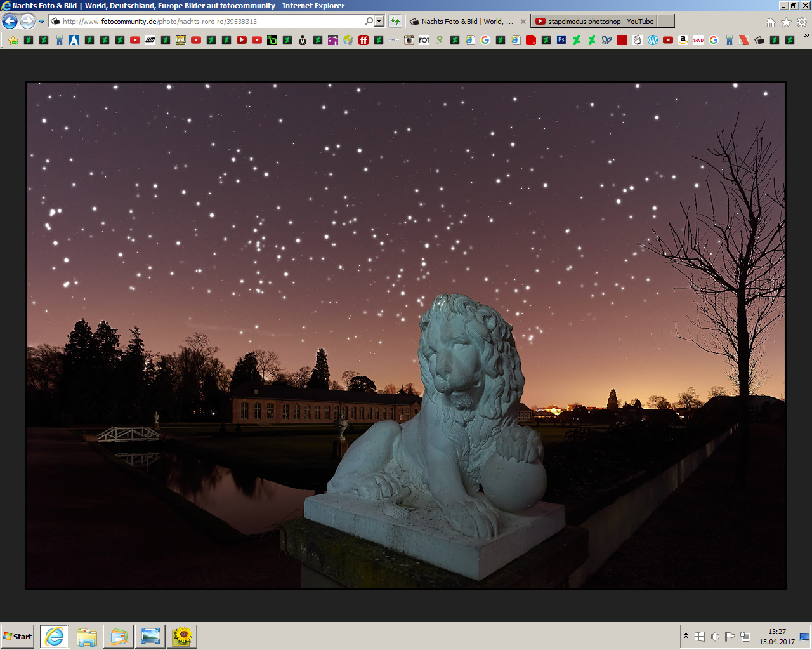Open the black-and-white UM logo favorite
This screenshot has height=650, width=812.
point(150,40)
